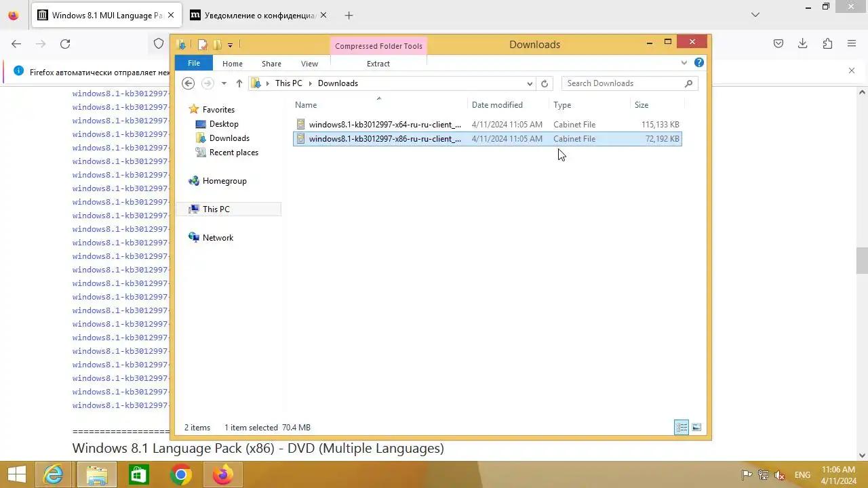868x488 pixels.
Task: Click New folder icon in quick access toolbar
Action: coord(217,45)
